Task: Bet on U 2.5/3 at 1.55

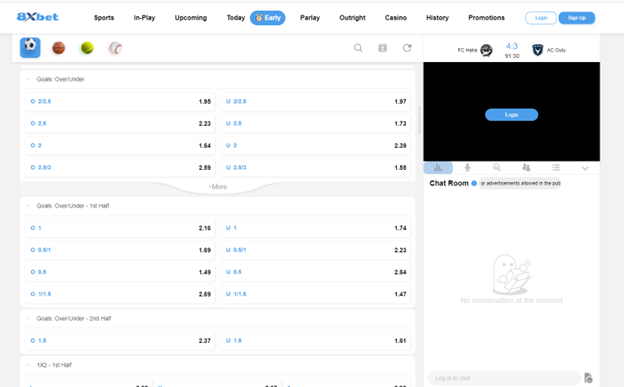Action: [315, 168]
